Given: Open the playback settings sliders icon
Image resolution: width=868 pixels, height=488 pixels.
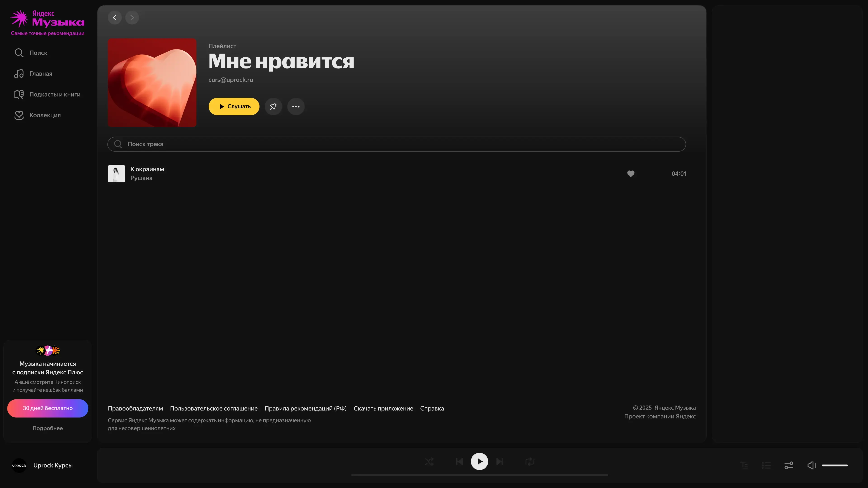Looking at the screenshot, I should 789,465.
